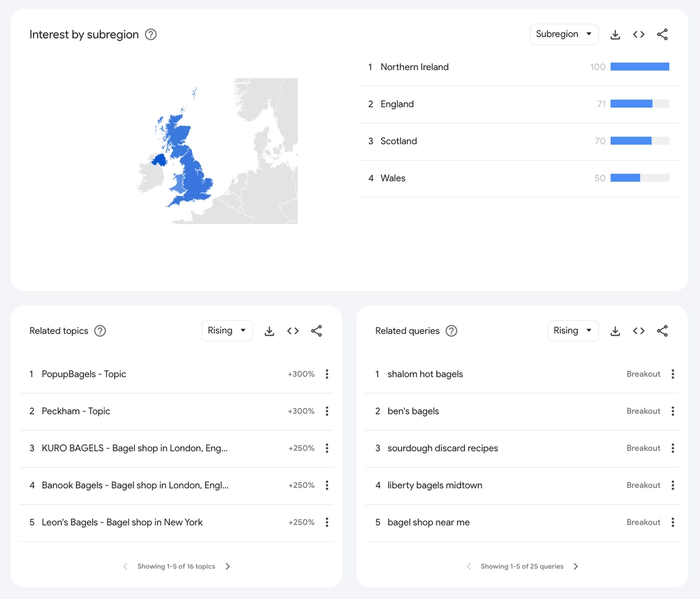700x599 pixels.
Task: Share the Related topics card
Action: pyautogui.click(x=316, y=331)
